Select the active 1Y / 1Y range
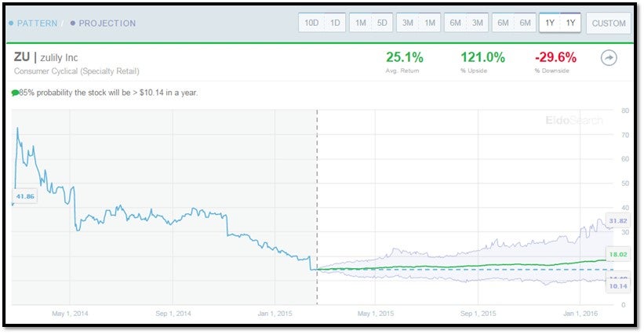 (x=560, y=23)
